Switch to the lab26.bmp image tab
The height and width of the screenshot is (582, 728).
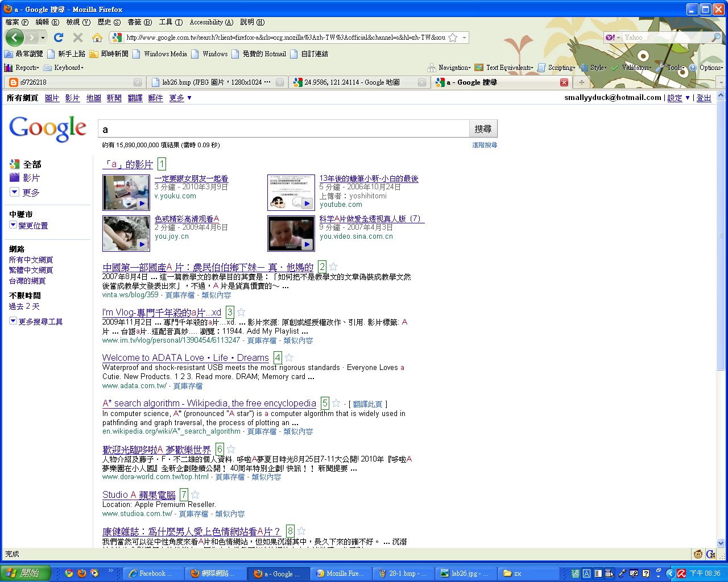click(216, 82)
